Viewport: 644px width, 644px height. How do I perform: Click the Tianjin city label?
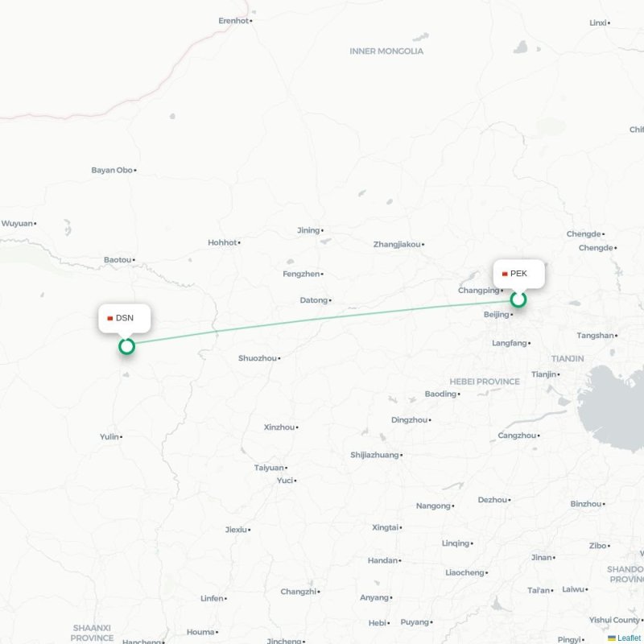point(544,374)
